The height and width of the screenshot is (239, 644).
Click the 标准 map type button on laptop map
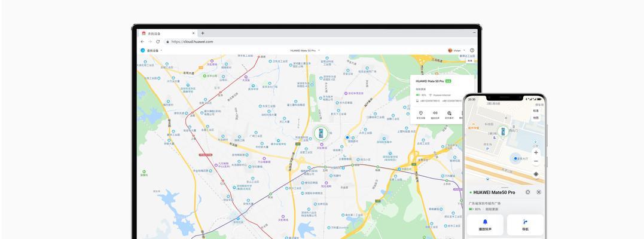470,60
